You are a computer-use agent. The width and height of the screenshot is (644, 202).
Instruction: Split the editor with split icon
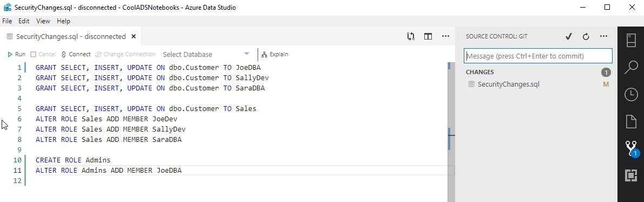(428, 36)
